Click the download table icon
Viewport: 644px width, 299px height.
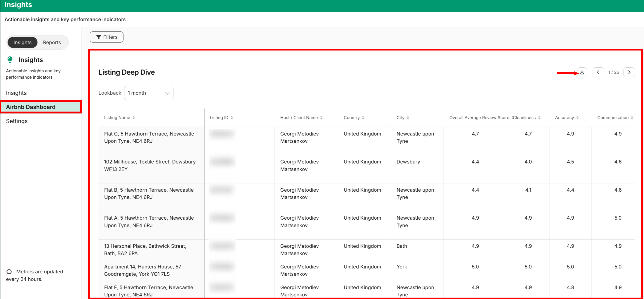point(582,72)
